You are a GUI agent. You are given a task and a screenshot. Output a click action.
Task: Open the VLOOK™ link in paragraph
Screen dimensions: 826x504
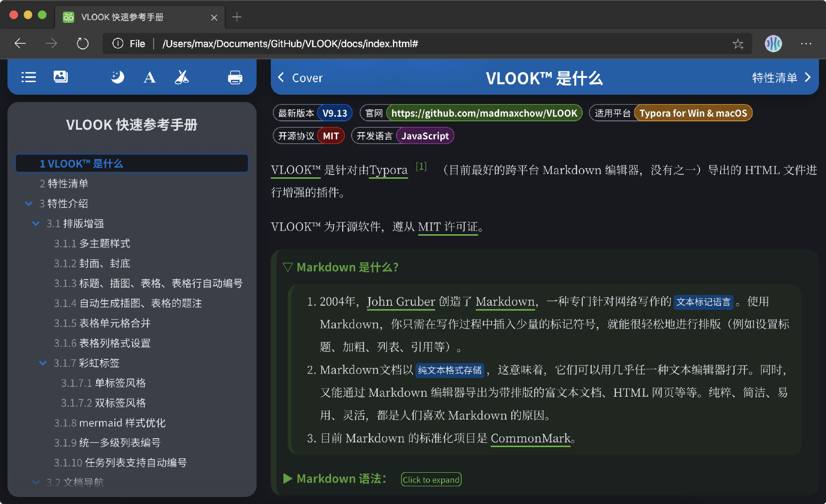tap(296, 170)
